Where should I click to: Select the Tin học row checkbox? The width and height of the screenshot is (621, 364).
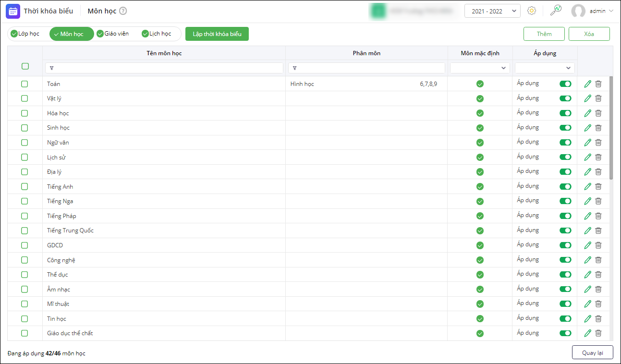(x=24, y=318)
